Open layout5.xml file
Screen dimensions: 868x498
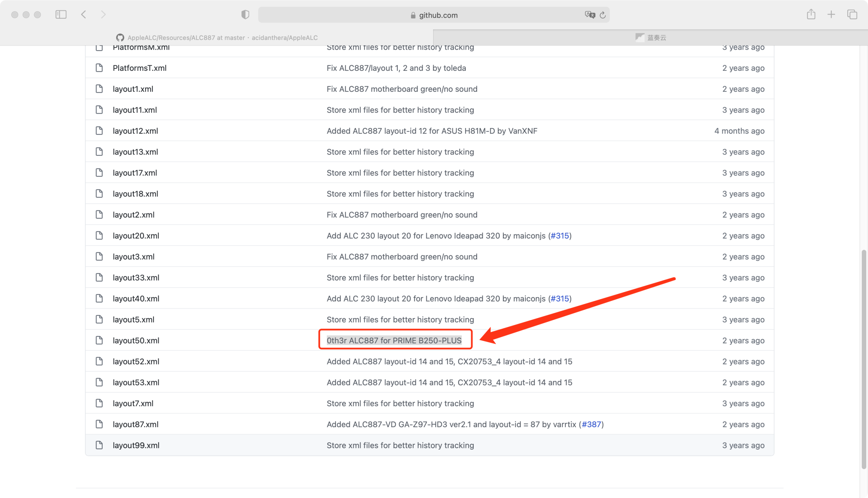[134, 319]
